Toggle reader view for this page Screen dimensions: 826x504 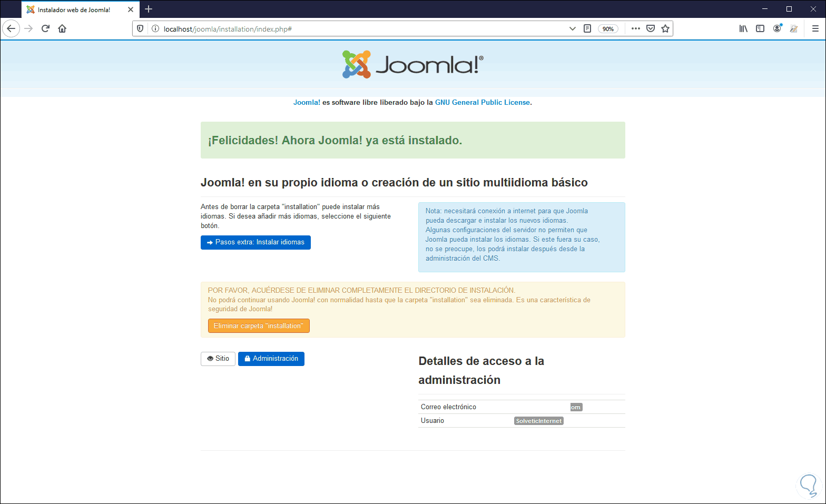(x=587, y=28)
